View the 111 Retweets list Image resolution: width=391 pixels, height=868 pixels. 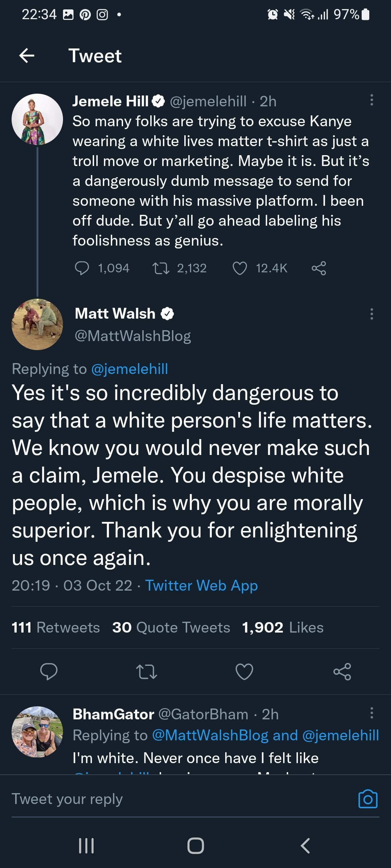pyautogui.click(x=56, y=627)
